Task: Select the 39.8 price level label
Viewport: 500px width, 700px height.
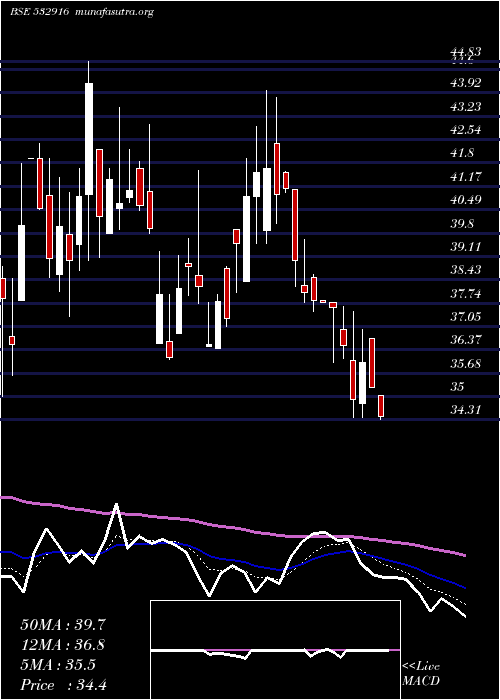Action: coord(462,223)
